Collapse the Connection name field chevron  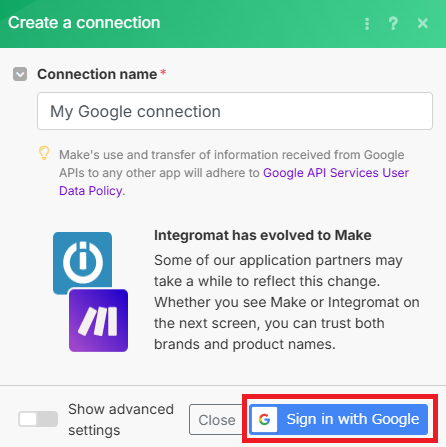(20, 74)
